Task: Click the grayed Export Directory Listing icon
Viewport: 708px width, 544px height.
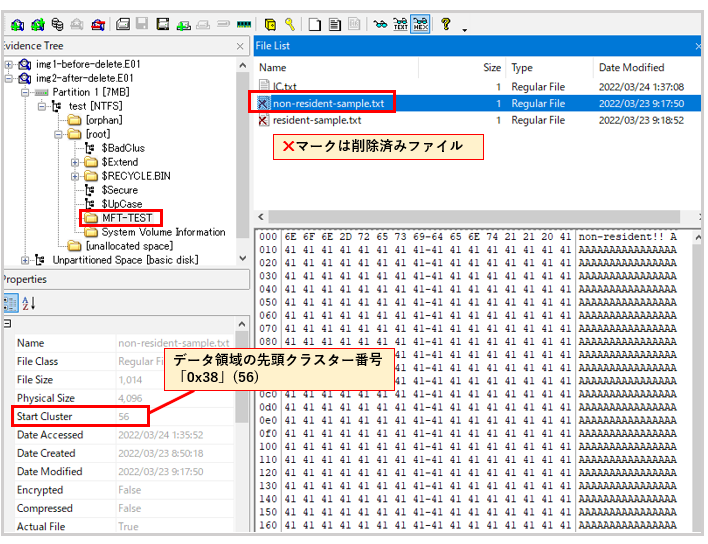Action: pos(354,24)
